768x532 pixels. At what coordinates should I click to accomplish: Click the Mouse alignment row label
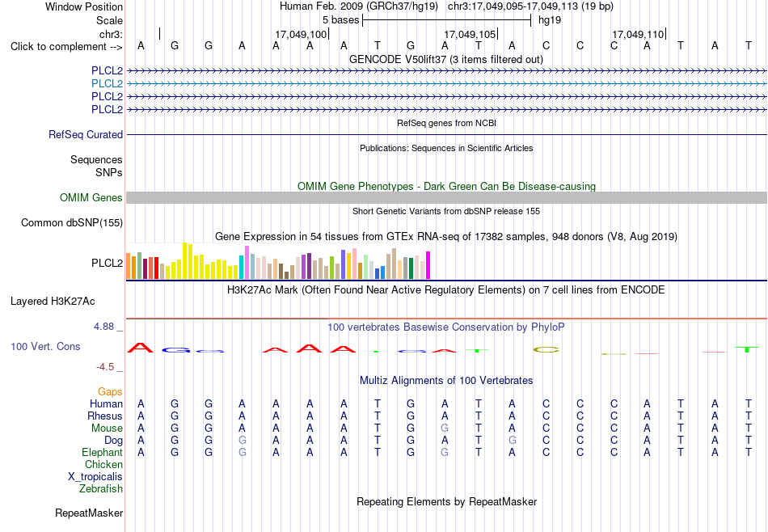pyautogui.click(x=107, y=429)
